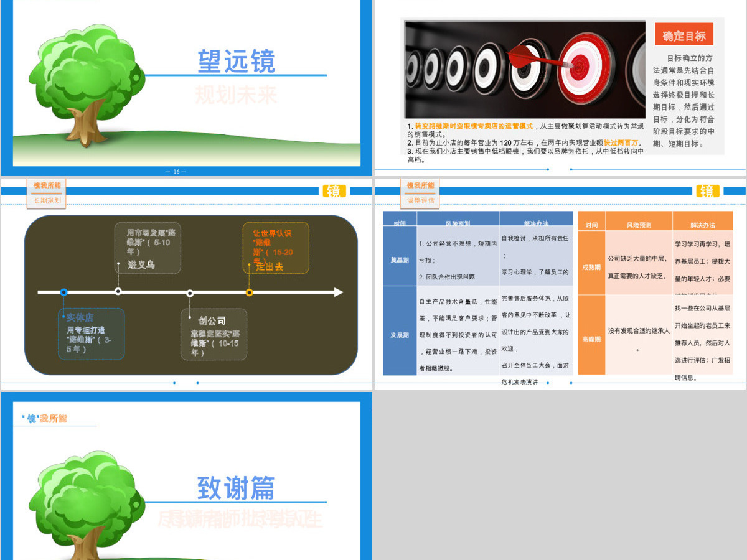Click the white timeline marker above 创公司
Screen dimensions: 747x560
pyautogui.click(x=190, y=293)
